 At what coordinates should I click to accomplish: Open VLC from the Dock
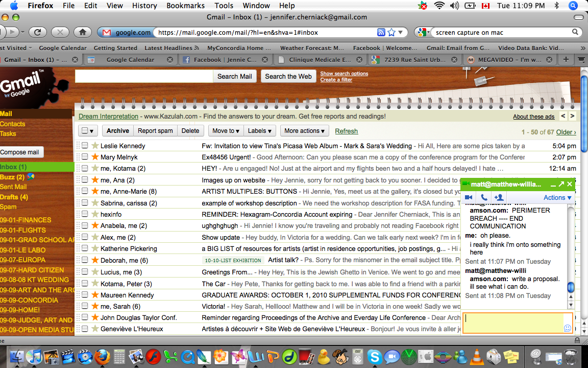477,356
